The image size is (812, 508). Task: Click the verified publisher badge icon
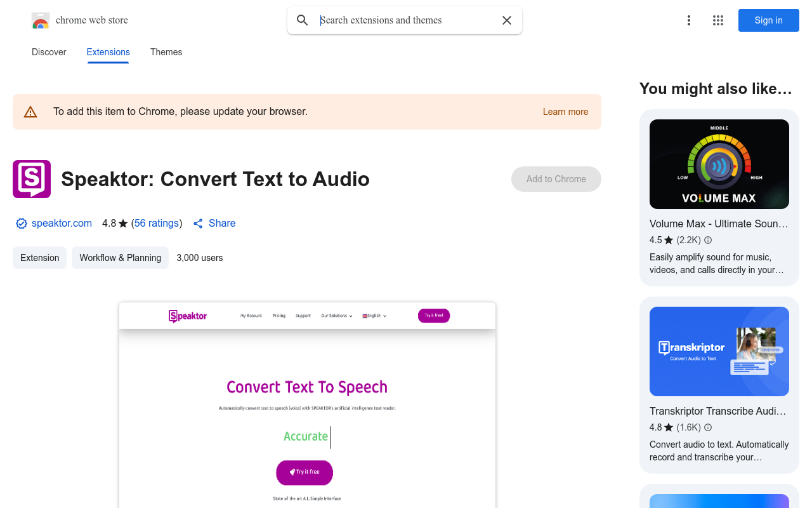tap(22, 224)
